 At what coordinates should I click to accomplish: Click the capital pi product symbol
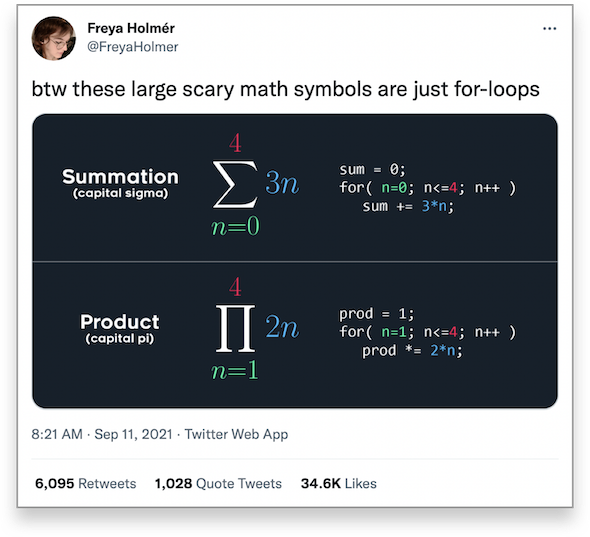(235, 329)
